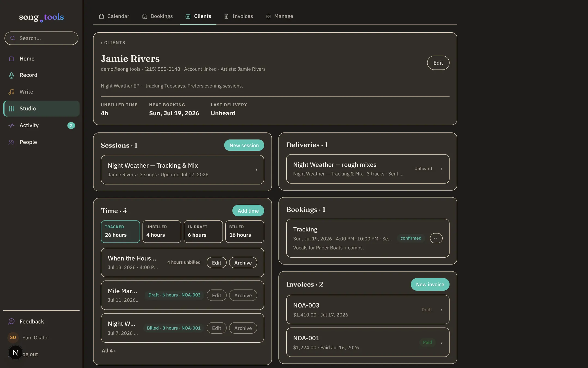
Task: Filter time by In Draft 6 hours
Action: tap(203, 231)
